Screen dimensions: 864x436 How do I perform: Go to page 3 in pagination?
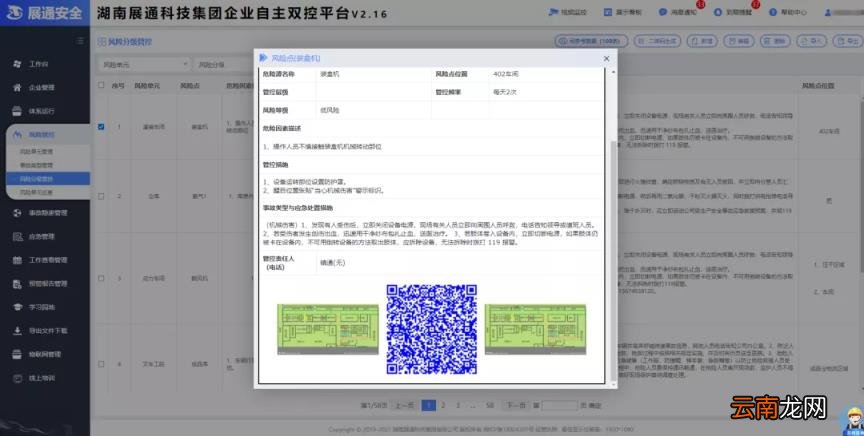(x=457, y=405)
